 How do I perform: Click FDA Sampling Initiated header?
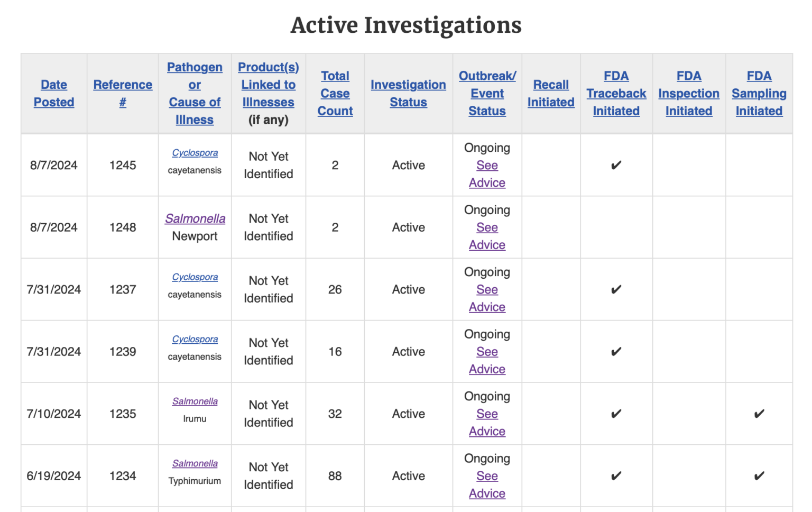coord(759,93)
